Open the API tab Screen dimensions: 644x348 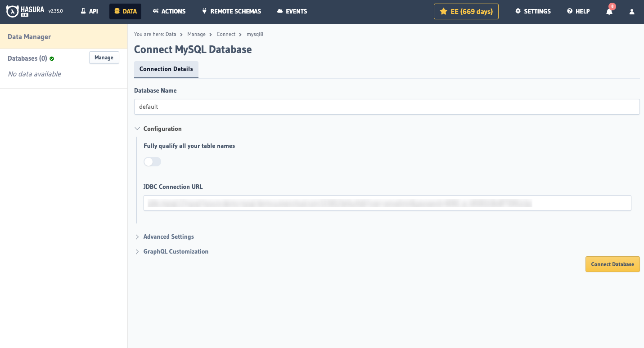89,11
